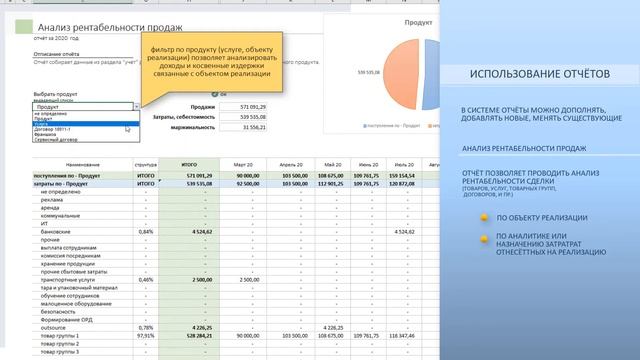Pick highlighted 'Услуга' entry in dropdown list

pos(86,124)
